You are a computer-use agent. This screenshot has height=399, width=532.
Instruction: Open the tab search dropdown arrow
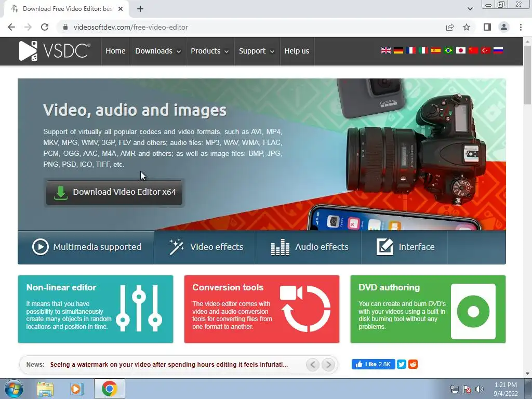coord(470,9)
